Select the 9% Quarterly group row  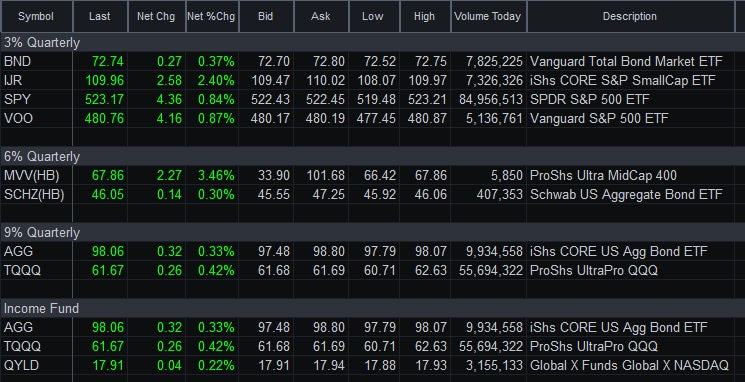click(x=372, y=232)
